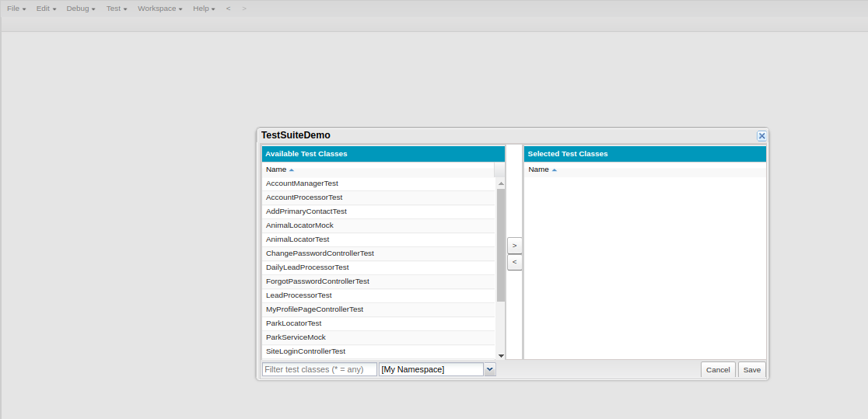Open the My Namespace dropdown
Viewport: 868px width, 419px height.
[489, 369]
